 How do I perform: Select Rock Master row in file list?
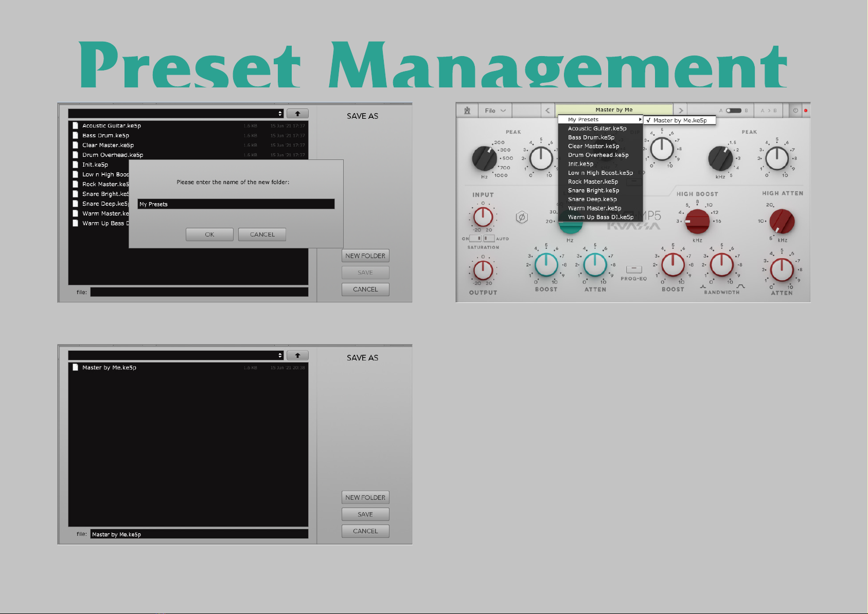(x=99, y=184)
